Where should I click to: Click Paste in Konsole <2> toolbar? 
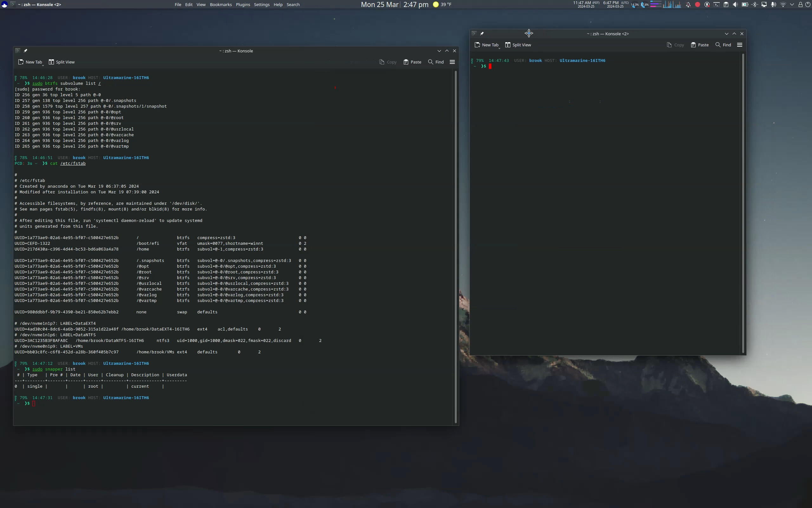pos(700,45)
